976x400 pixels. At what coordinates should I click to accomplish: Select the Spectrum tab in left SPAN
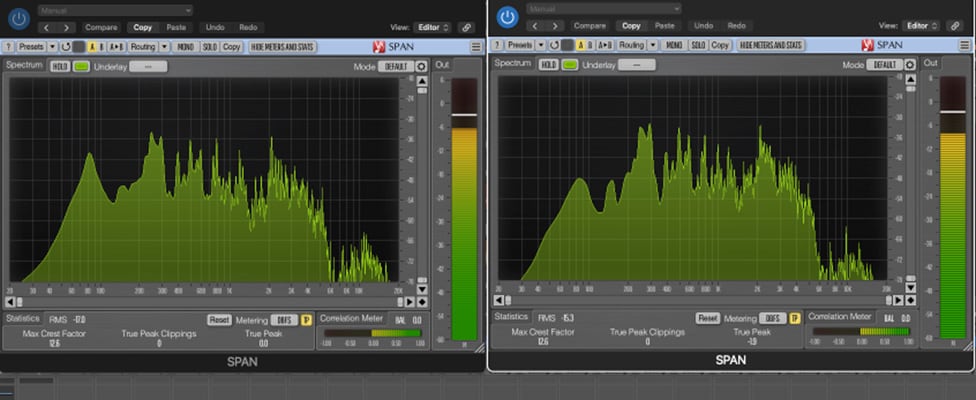click(25, 65)
